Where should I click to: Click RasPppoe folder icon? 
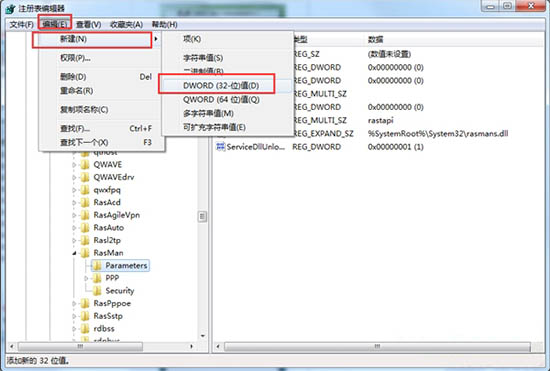coord(85,303)
